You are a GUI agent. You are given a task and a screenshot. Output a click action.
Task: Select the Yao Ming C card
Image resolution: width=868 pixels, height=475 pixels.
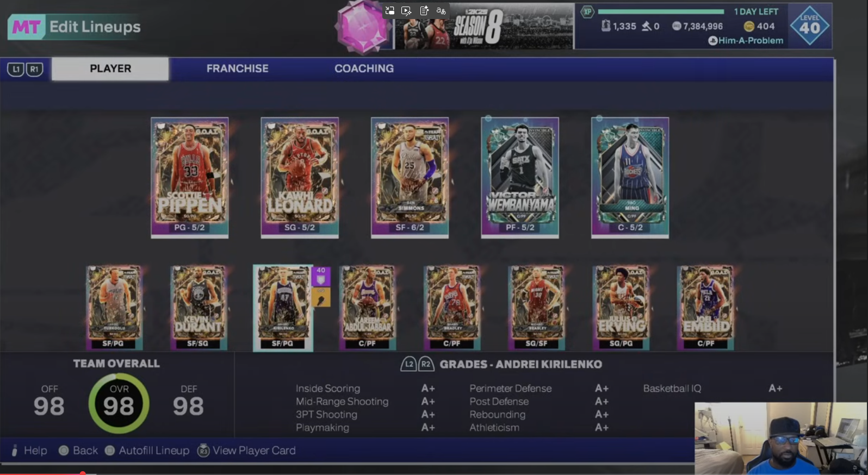point(630,178)
